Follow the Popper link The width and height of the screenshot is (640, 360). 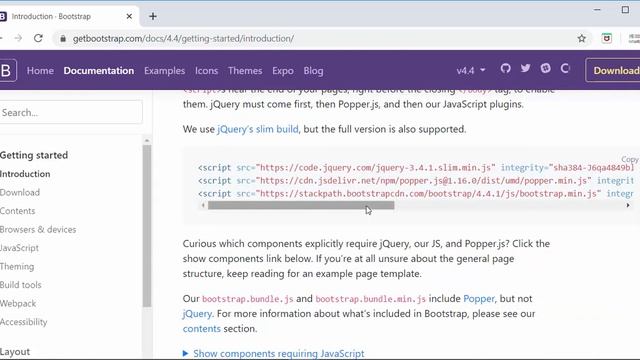pyautogui.click(x=479, y=298)
